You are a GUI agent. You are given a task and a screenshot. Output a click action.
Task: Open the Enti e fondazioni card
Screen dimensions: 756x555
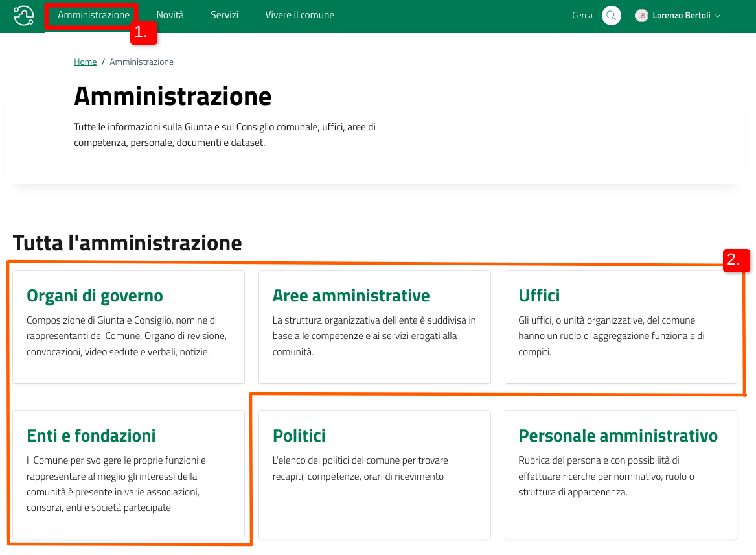pyautogui.click(x=91, y=436)
